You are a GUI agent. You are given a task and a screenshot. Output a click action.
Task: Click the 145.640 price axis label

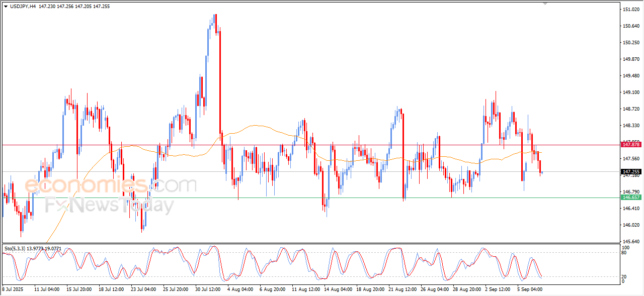[x=631, y=242]
